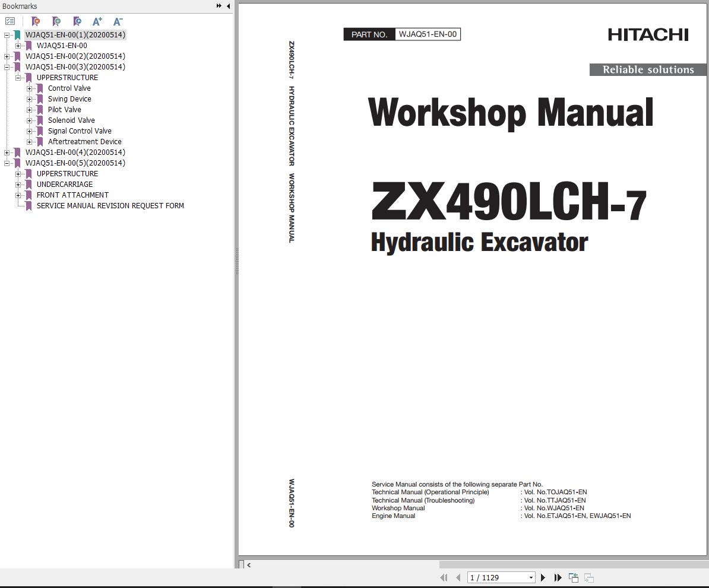Click the ZX490LCH-7 model title
This screenshot has height=588, width=709.
point(509,202)
